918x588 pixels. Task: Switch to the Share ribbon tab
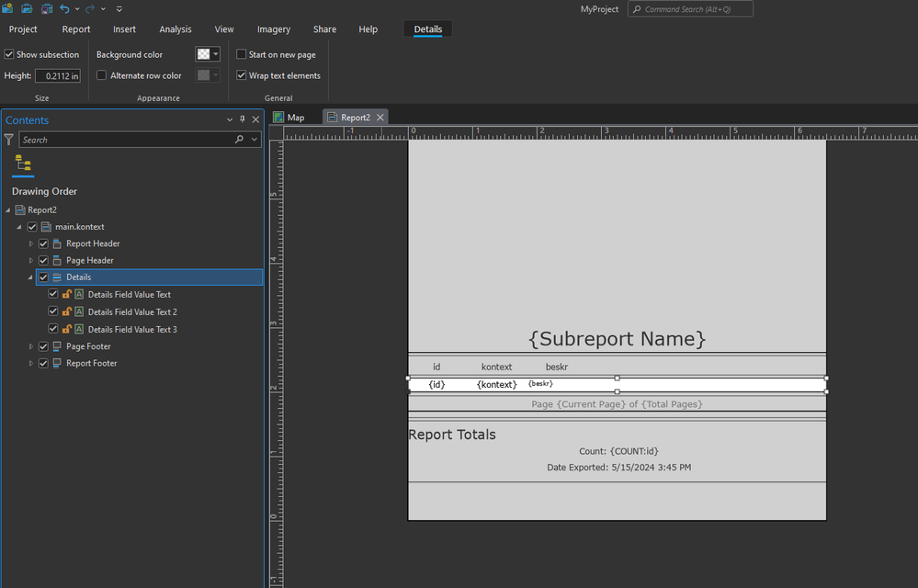324,29
